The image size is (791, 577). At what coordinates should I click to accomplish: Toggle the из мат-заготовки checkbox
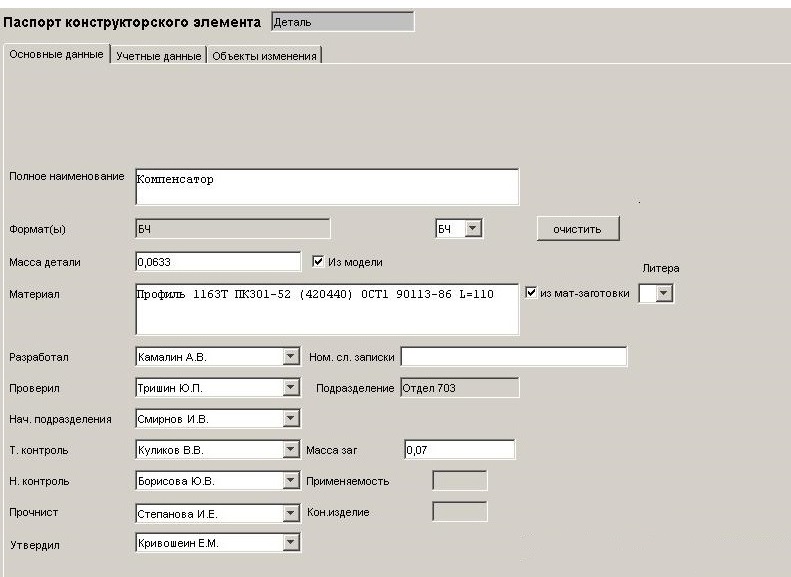tap(531, 292)
